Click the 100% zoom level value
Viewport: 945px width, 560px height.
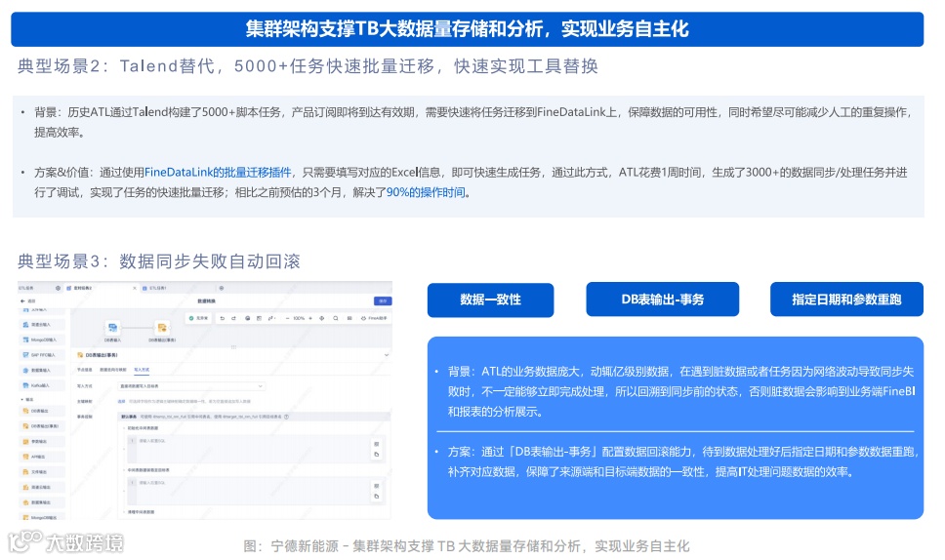click(299, 318)
